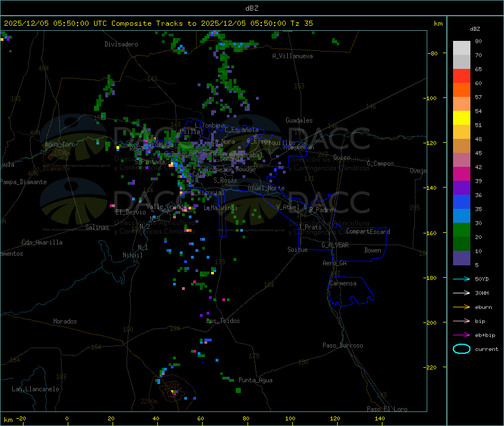The image size is (504, 426).
Task: Click the Aero_GA map label
Action: pyautogui.click(x=335, y=263)
